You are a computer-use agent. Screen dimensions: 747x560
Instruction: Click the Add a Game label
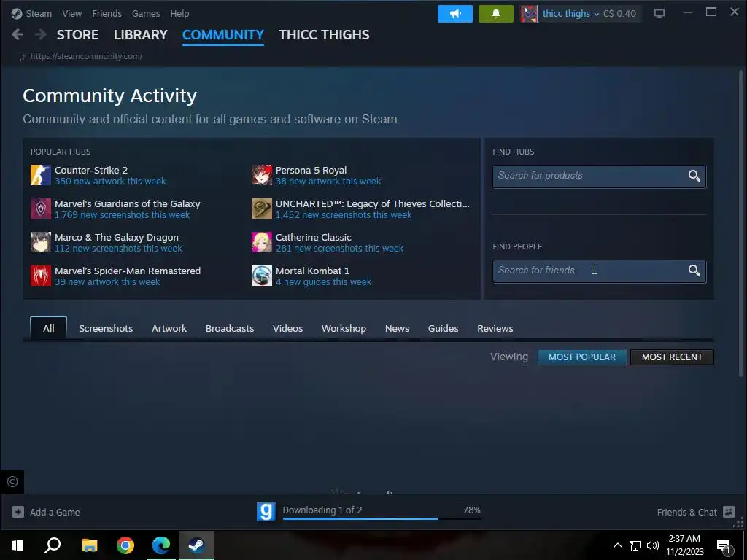55,513
